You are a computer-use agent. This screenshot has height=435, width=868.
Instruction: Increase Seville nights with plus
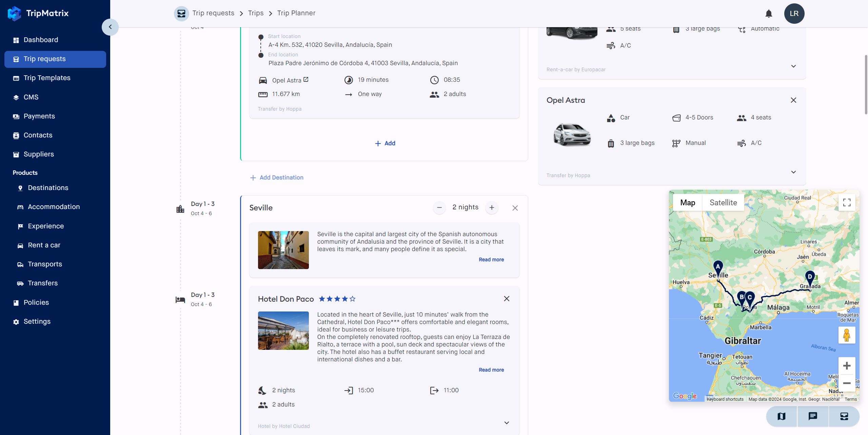(492, 207)
